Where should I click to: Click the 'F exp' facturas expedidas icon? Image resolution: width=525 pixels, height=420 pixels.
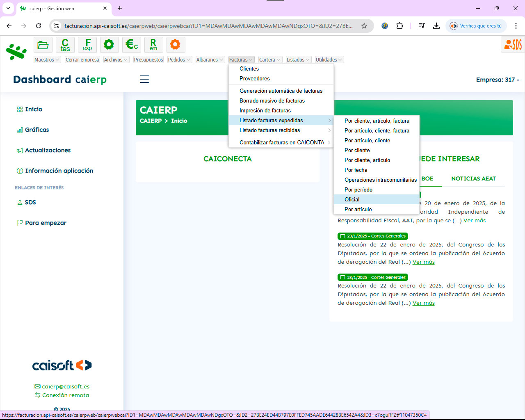pos(87,45)
